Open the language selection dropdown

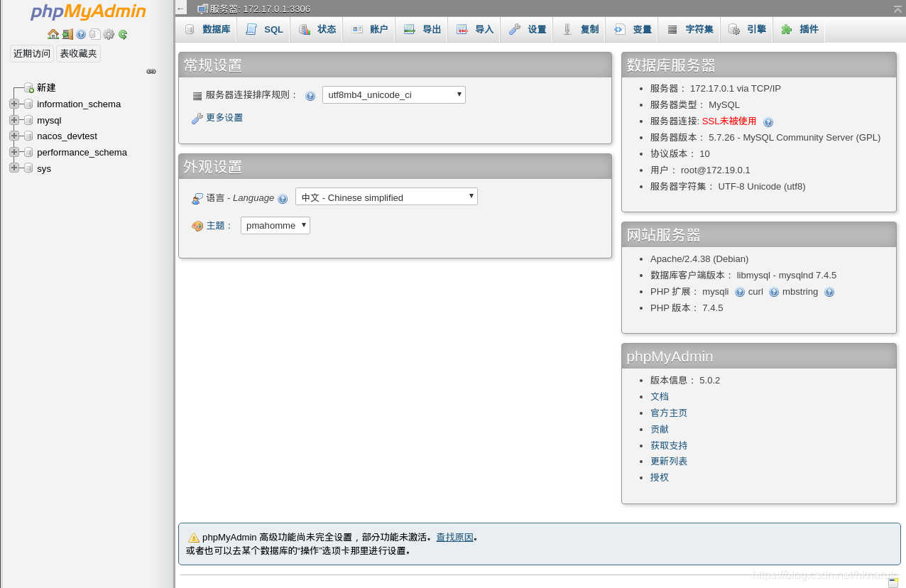(386, 197)
